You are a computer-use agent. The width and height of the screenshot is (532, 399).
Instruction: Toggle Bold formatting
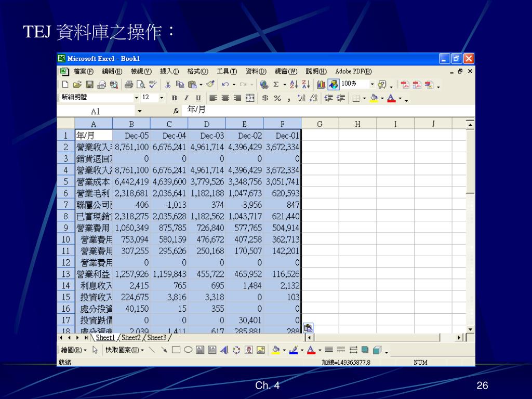click(174, 98)
